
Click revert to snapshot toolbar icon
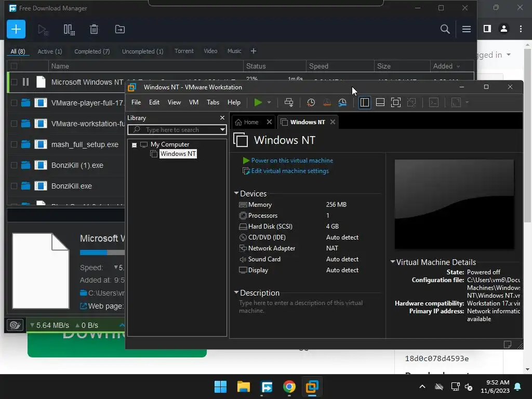[x=327, y=102]
